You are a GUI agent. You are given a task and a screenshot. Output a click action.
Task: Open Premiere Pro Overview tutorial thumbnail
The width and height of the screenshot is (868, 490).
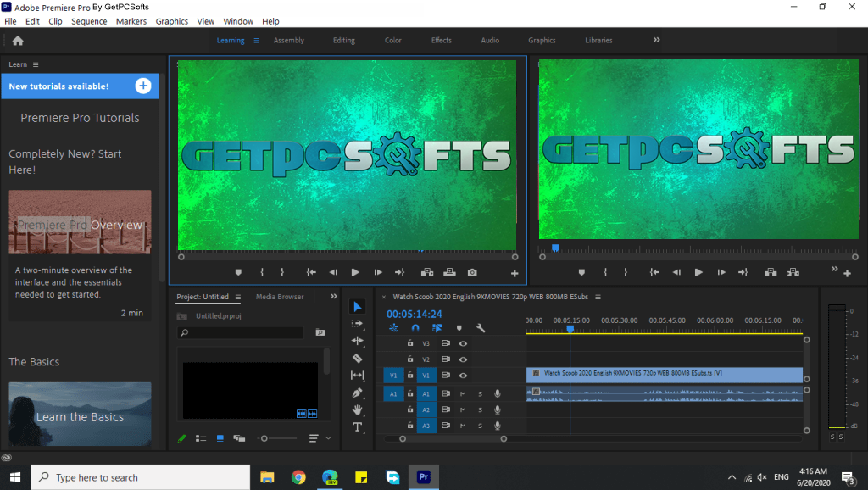[80, 222]
